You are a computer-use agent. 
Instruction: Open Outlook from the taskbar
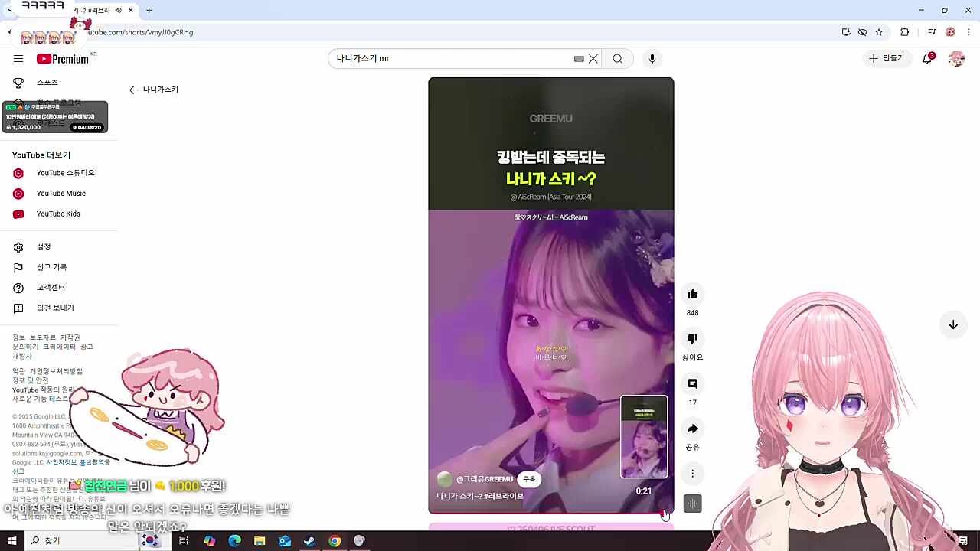pos(285,541)
